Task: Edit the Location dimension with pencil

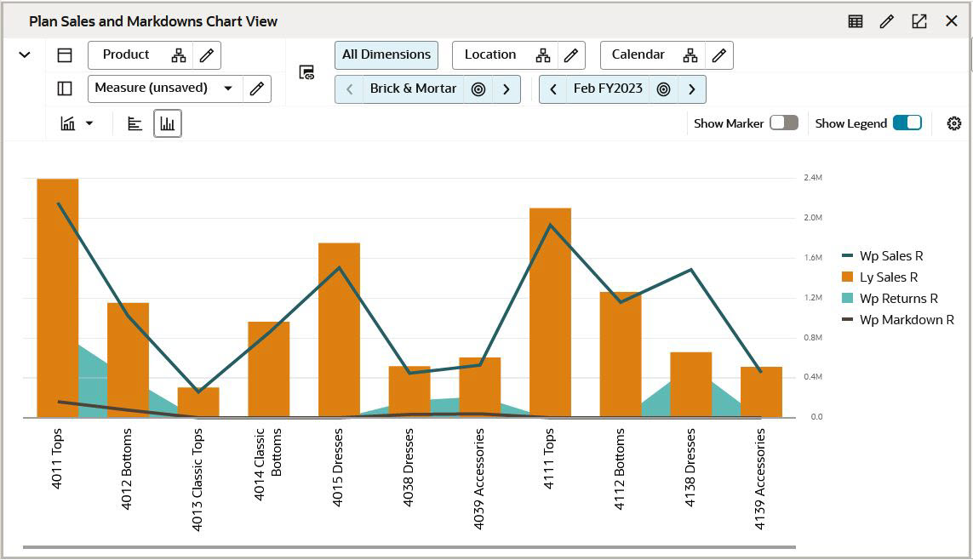Action: click(x=571, y=55)
